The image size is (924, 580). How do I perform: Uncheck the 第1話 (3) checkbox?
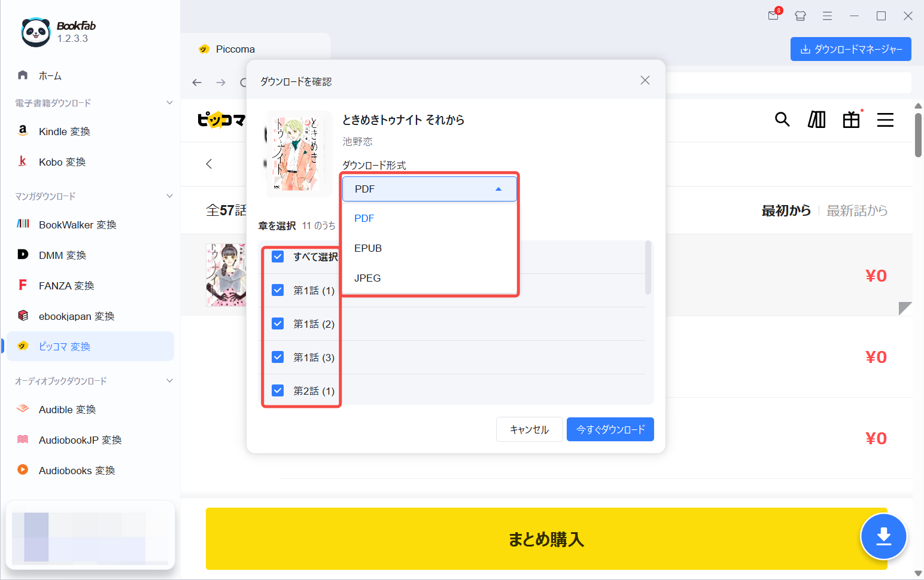278,357
